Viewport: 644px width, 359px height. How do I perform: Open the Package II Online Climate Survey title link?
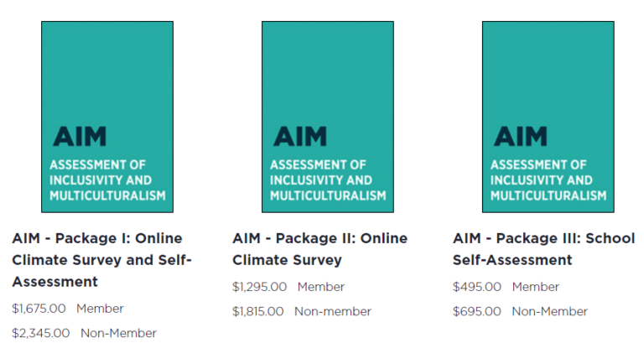(319, 249)
